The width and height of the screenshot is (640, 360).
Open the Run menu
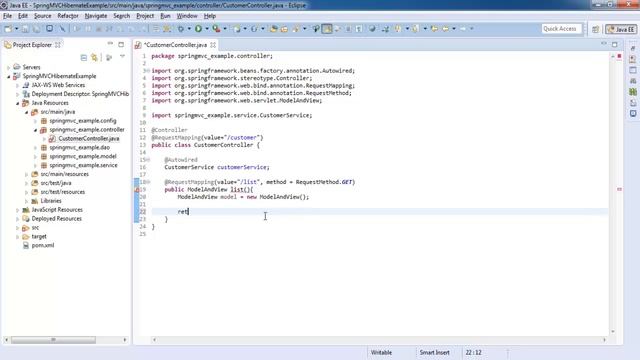point(165,16)
